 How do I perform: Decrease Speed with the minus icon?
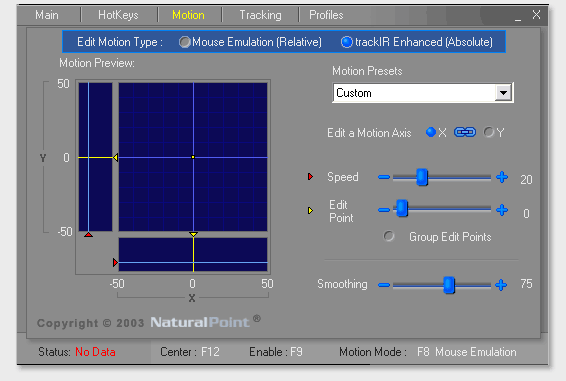(384, 177)
